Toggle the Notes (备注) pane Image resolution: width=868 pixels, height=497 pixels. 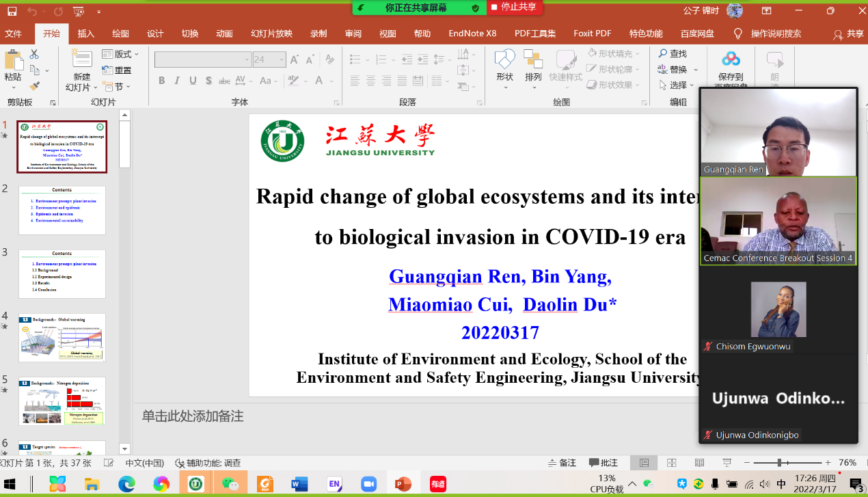pyautogui.click(x=561, y=463)
